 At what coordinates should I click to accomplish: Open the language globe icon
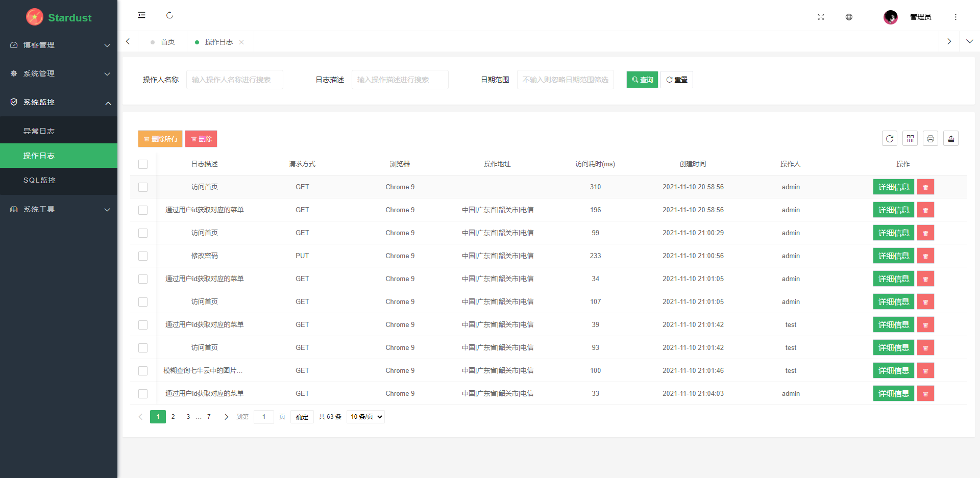tap(849, 17)
